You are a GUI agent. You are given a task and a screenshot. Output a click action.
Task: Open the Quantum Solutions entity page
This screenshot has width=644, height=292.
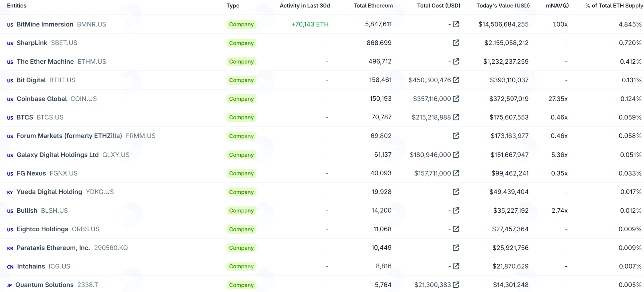click(x=44, y=285)
